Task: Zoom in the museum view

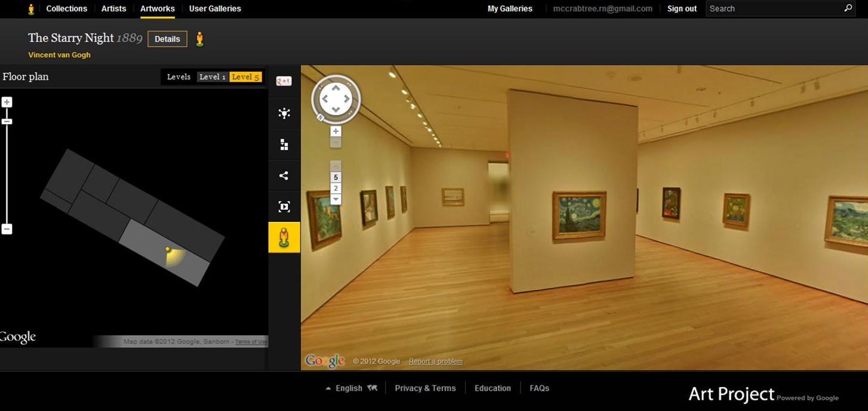Action: [335, 131]
